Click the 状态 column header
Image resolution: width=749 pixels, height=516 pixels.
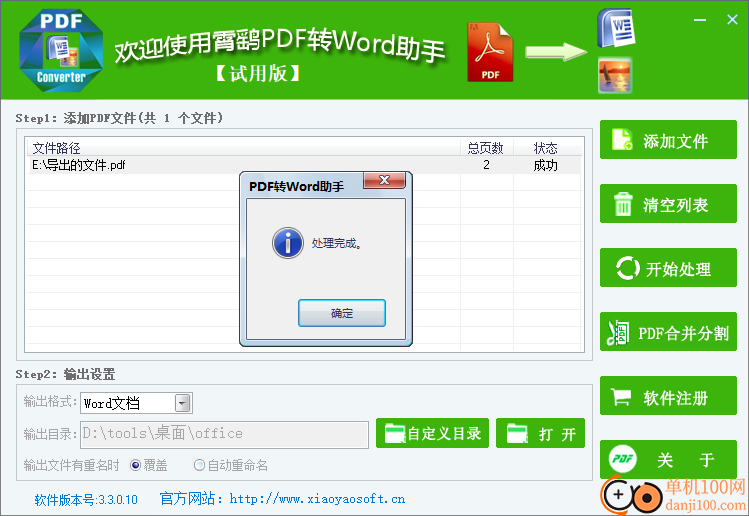point(546,148)
